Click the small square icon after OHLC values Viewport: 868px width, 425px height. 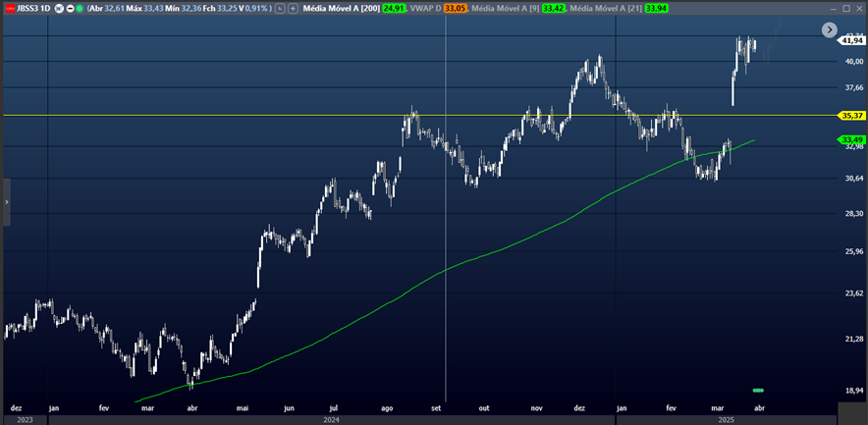(282, 8)
